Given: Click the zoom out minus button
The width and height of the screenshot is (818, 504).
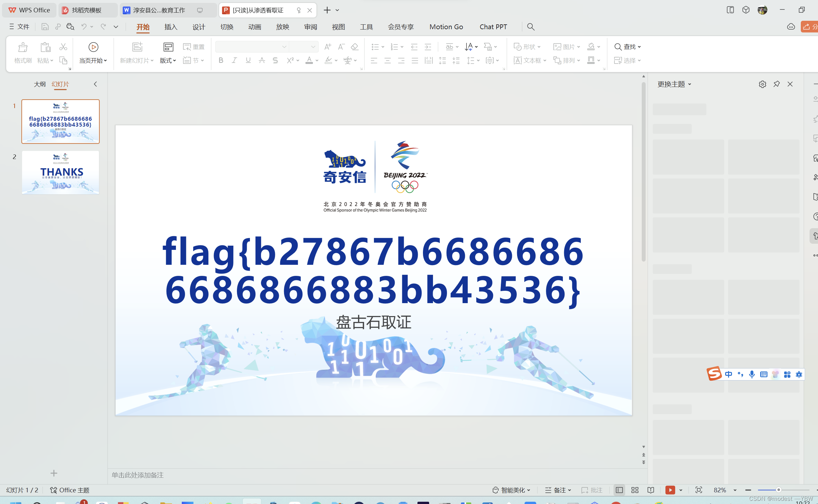Looking at the screenshot, I should coord(748,490).
